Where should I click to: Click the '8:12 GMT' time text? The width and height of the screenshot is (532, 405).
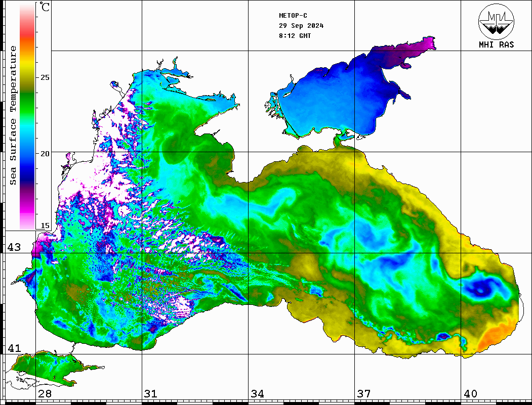[x=295, y=35]
